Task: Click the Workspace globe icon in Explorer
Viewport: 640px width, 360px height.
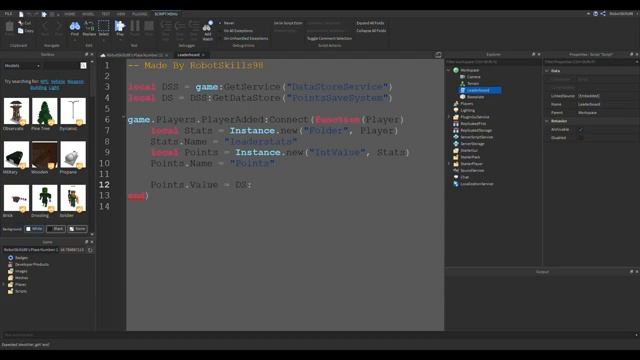Action: click(456, 70)
